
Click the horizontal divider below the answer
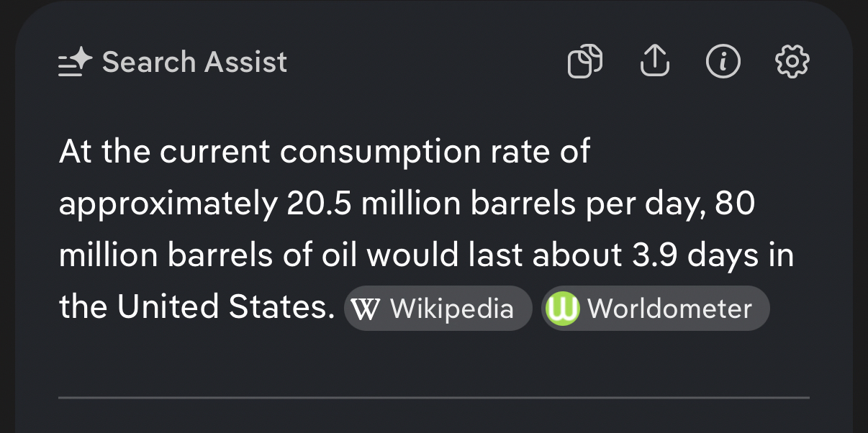[433, 397]
